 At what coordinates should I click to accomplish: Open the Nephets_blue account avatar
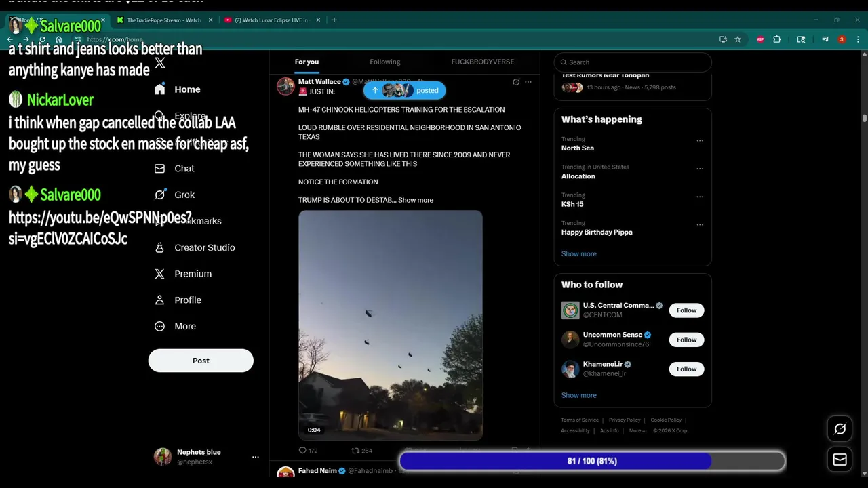point(163,457)
